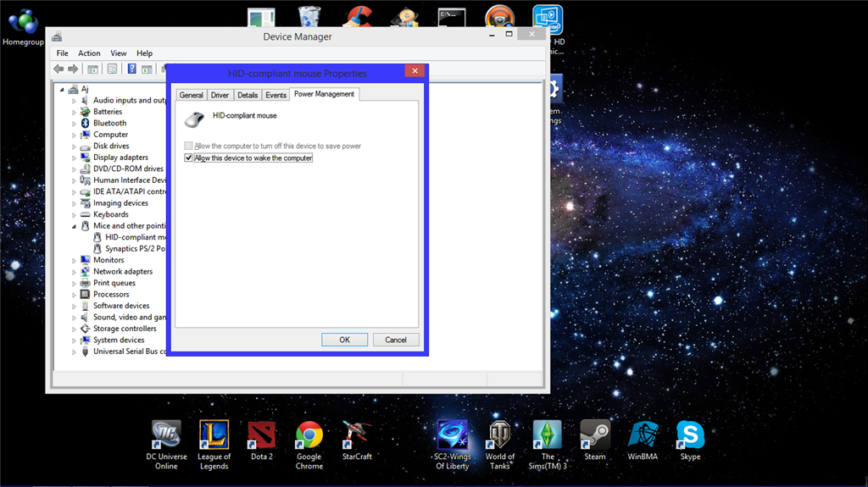Select Monitors category in device tree
The height and width of the screenshot is (487, 868).
(108, 260)
